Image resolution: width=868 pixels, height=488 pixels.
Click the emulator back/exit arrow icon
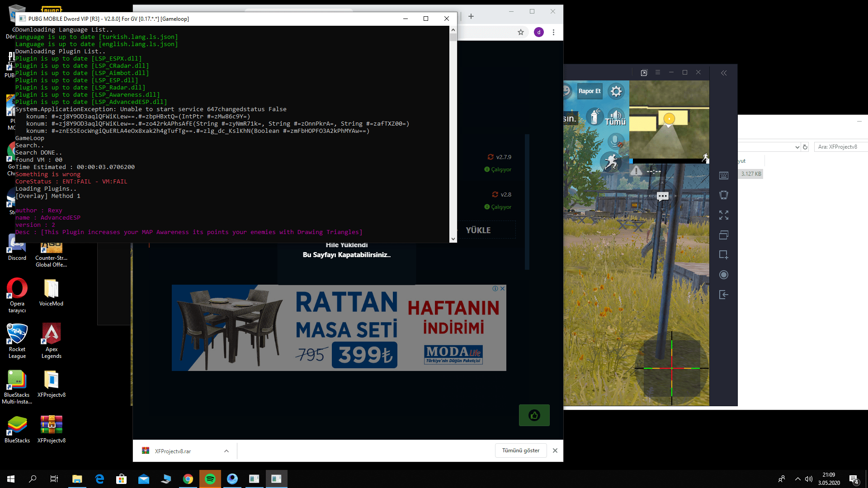point(724,295)
